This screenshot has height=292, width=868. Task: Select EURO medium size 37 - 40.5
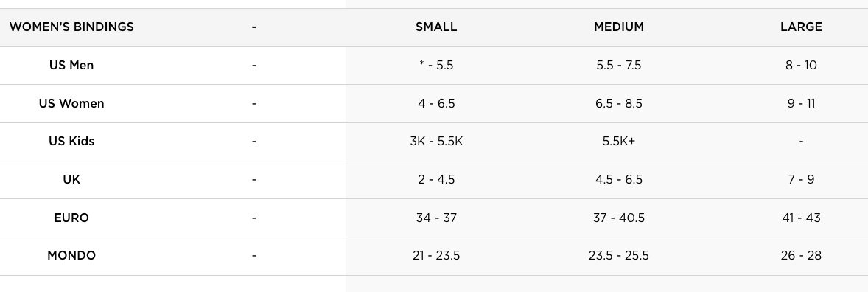click(619, 218)
